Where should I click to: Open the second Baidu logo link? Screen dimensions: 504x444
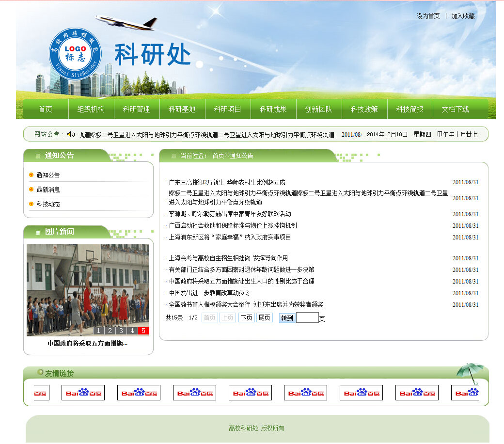[83, 393]
